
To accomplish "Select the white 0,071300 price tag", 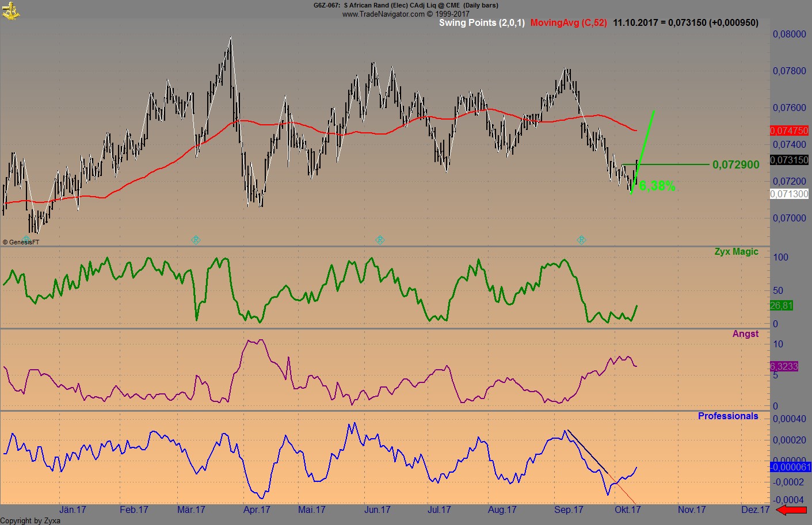I will pyautogui.click(x=789, y=194).
